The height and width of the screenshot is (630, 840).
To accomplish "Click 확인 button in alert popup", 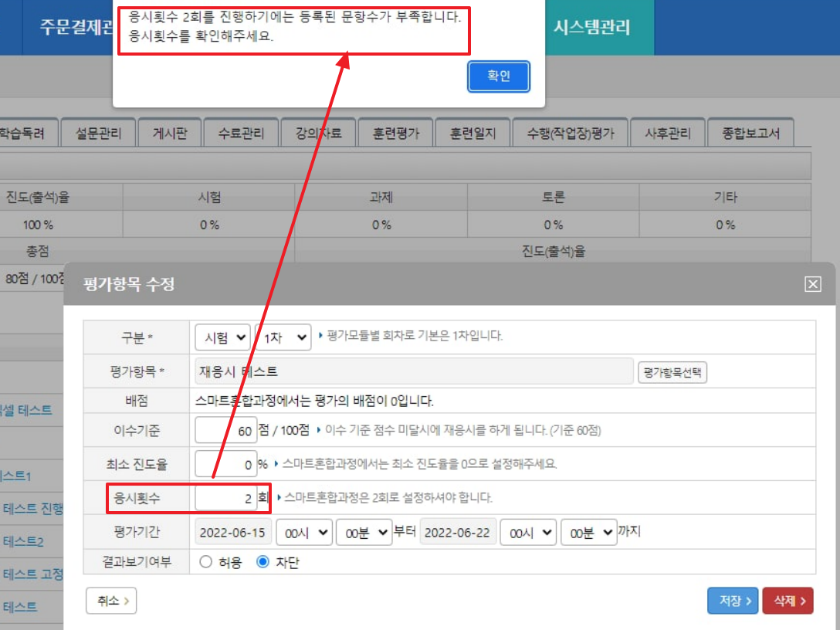I will point(499,76).
